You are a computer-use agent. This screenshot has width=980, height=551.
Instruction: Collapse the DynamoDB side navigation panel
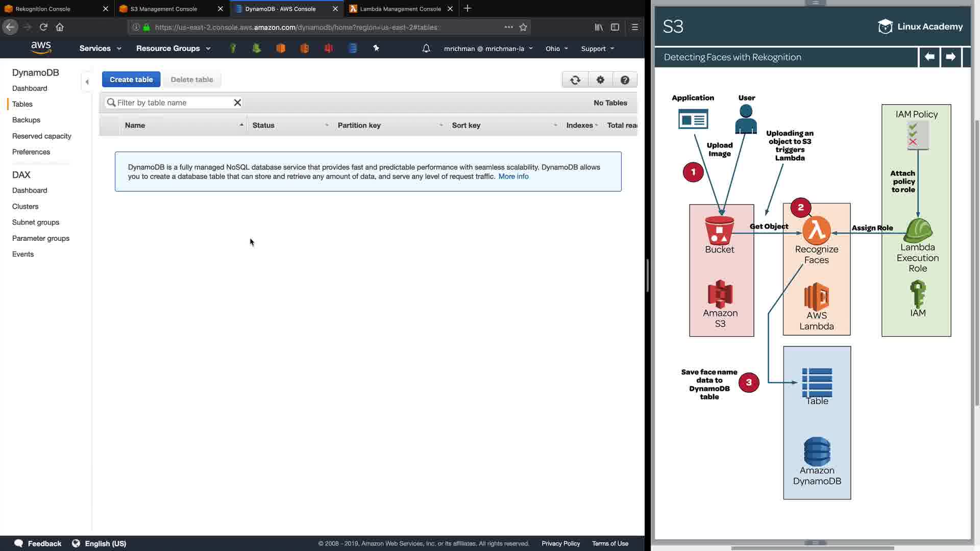coord(87,82)
